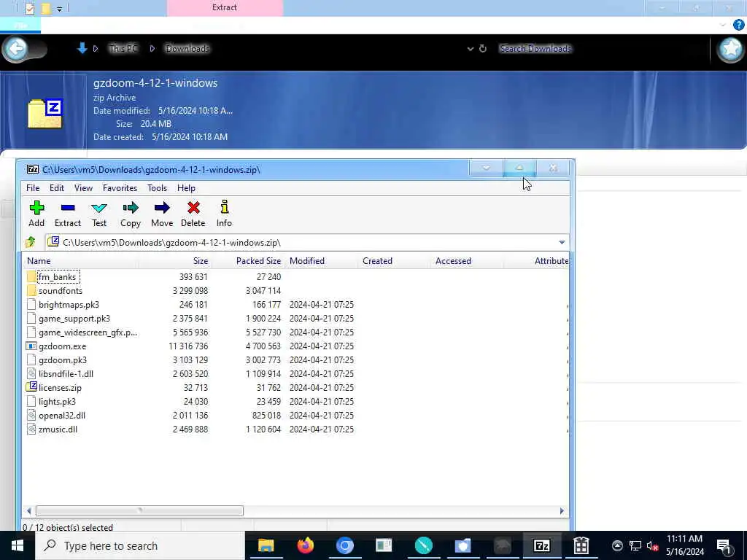
Task: Click the Explorer back arrow button
Action: coord(16,48)
